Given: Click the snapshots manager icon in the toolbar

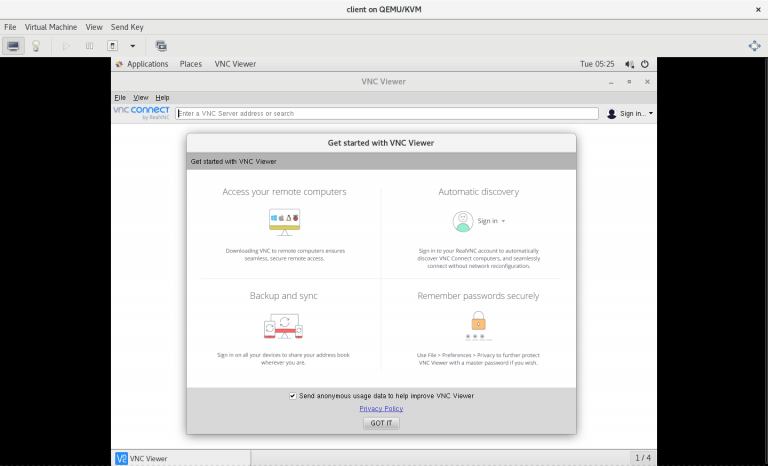Looking at the screenshot, I should [x=161, y=46].
